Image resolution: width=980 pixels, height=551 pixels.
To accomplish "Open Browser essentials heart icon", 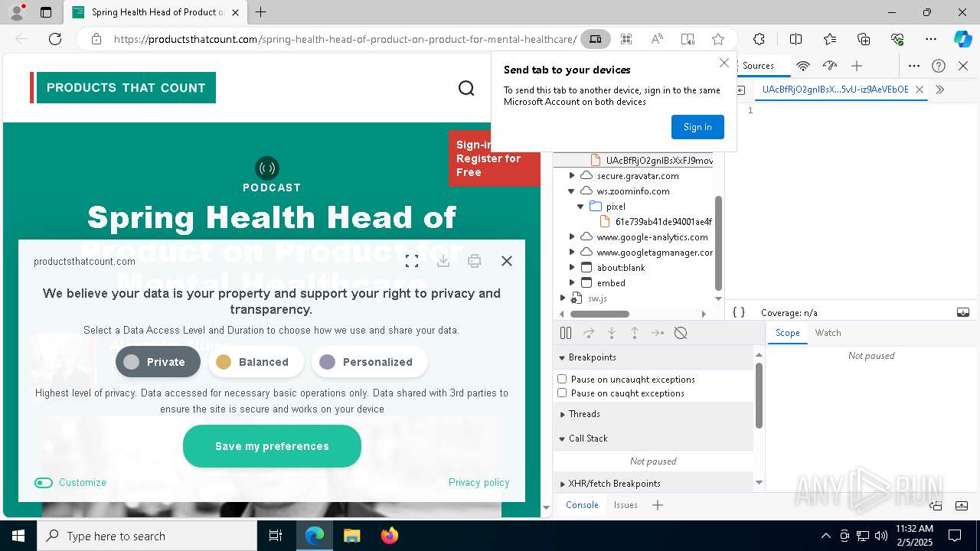I will [x=897, y=39].
